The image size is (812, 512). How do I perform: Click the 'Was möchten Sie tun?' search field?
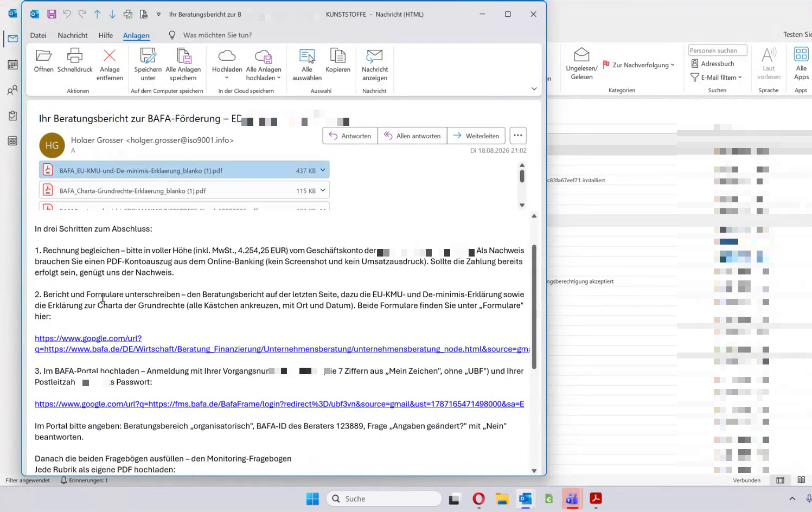(217, 35)
